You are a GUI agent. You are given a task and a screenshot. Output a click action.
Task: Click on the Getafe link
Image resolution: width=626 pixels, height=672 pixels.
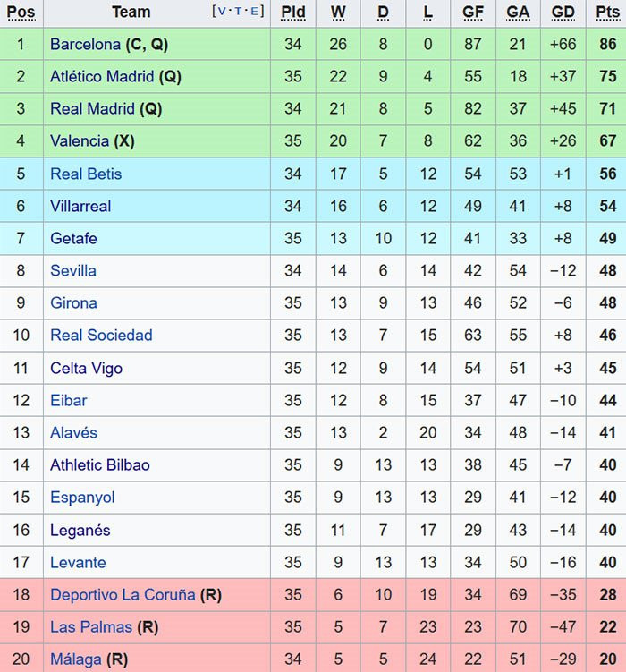click(73, 238)
